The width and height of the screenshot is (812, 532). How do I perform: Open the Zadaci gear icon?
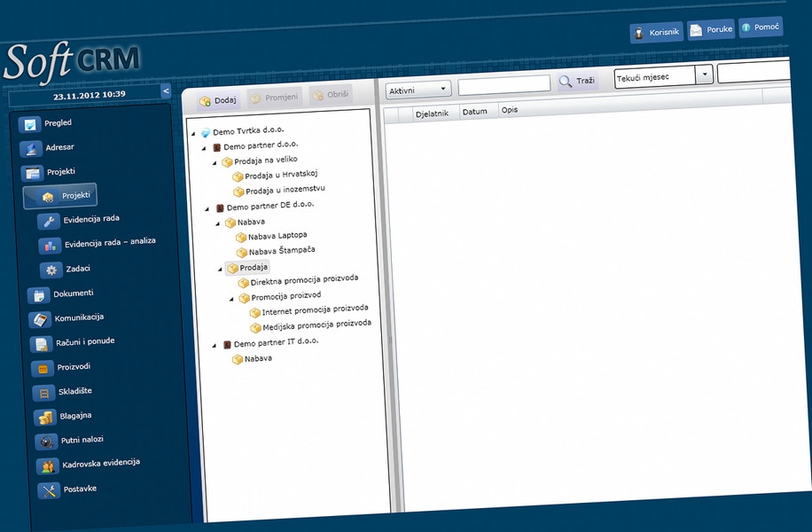51,270
